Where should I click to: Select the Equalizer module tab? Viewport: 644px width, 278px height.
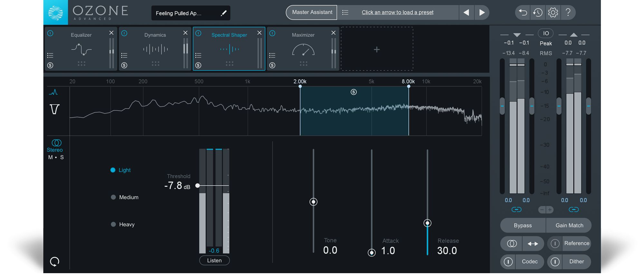(x=81, y=49)
